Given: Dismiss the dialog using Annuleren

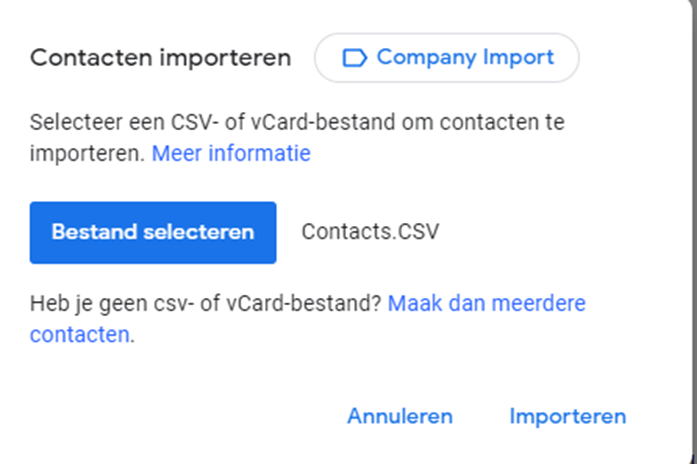Looking at the screenshot, I should point(400,416).
